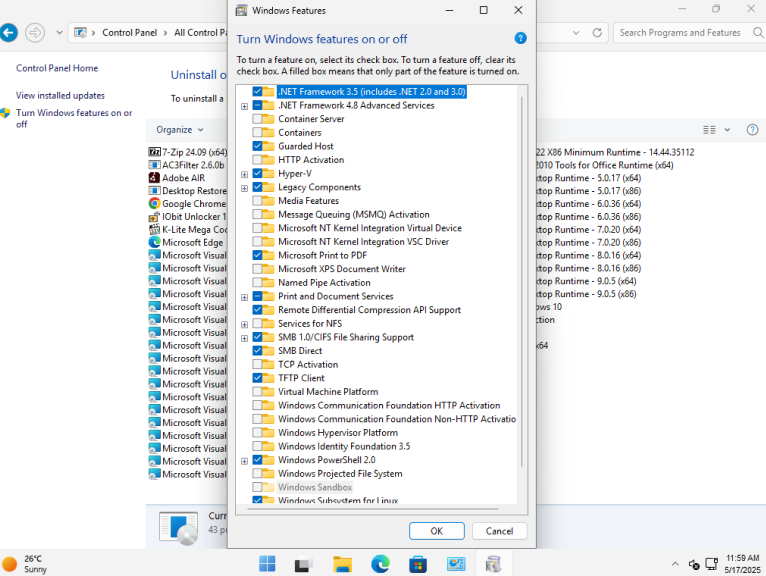This screenshot has height=576, width=766.
Task: Click the Adobe AIR program icon
Action: click(x=154, y=178)
